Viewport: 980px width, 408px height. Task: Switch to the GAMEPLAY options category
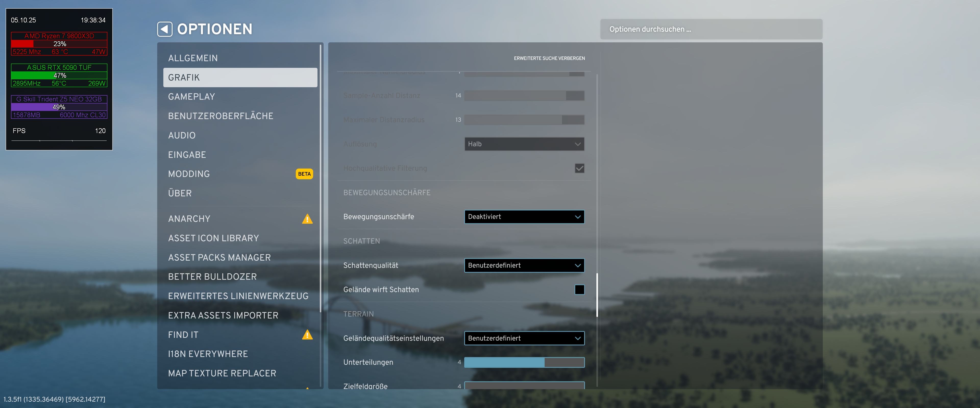tap(191, 97)
